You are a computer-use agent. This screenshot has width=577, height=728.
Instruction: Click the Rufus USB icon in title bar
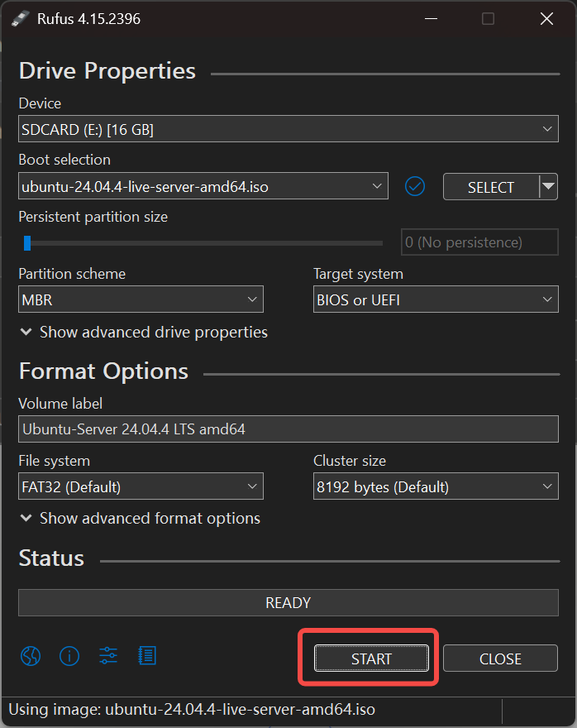(x=20, y=18)
